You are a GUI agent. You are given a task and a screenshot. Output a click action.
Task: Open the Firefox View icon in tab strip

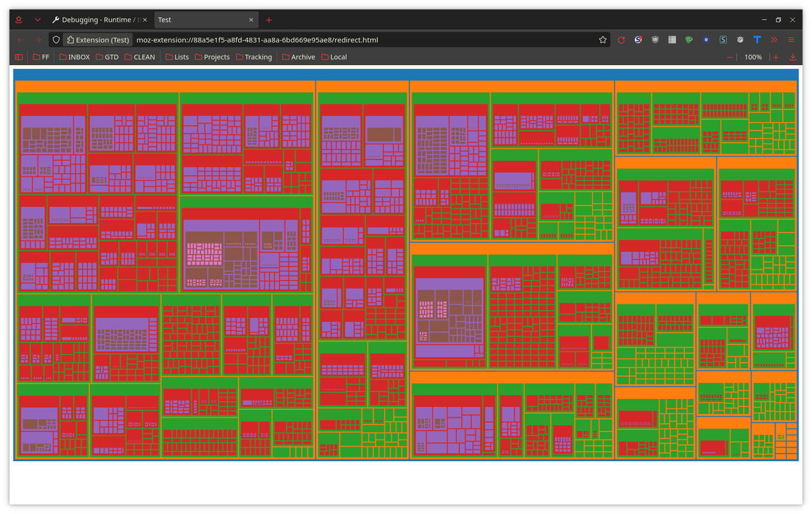(19, 20)
